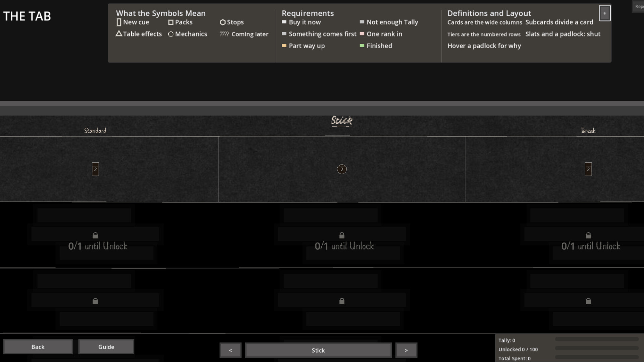The image size is (644, 362).
Task: Select the Break card heading
Action: tap(588, 130)
